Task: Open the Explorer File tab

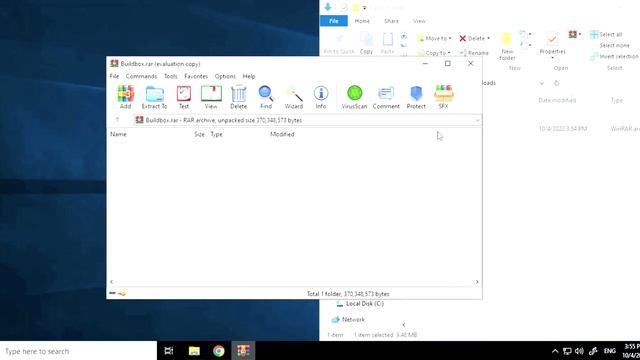Action: tap(333, 21)
